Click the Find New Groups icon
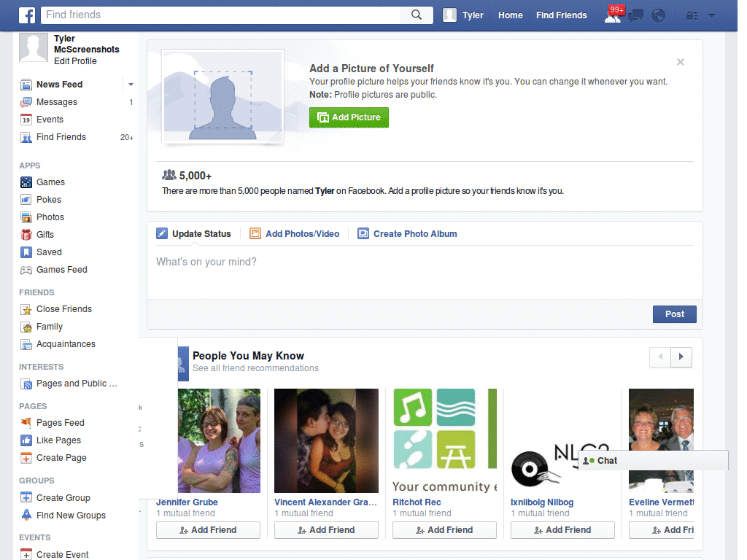747x560 pixels. point(26,515)
